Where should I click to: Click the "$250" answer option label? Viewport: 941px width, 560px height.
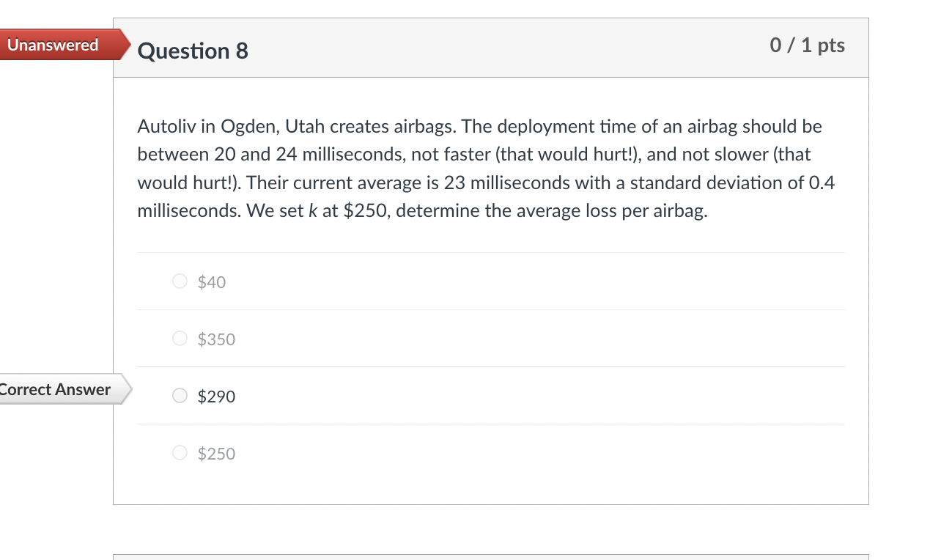(216, 454)
